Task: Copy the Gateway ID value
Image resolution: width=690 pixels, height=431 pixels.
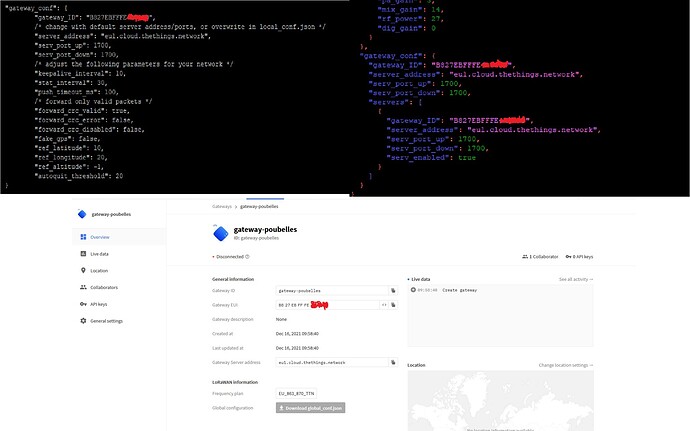Action: point(394,290)
